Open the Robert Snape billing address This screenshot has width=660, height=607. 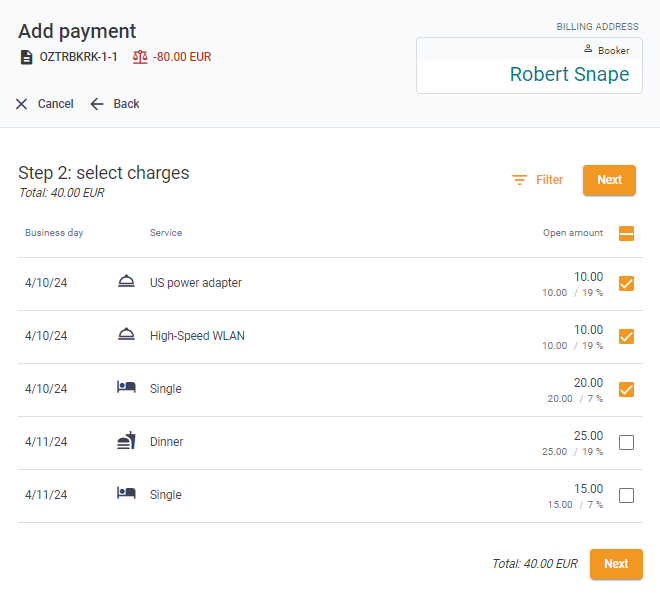[569, 75]
